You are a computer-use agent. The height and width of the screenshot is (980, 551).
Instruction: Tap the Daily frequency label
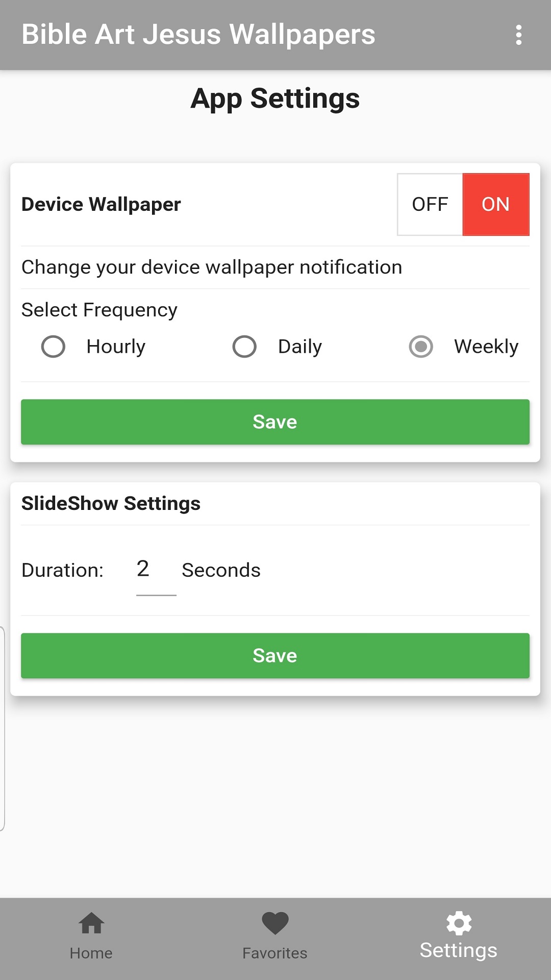pyautogui.click(x=300, y=347)
